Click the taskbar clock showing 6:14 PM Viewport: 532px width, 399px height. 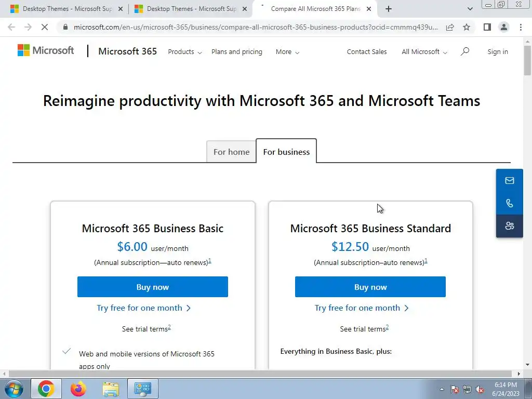click(506, 389)
